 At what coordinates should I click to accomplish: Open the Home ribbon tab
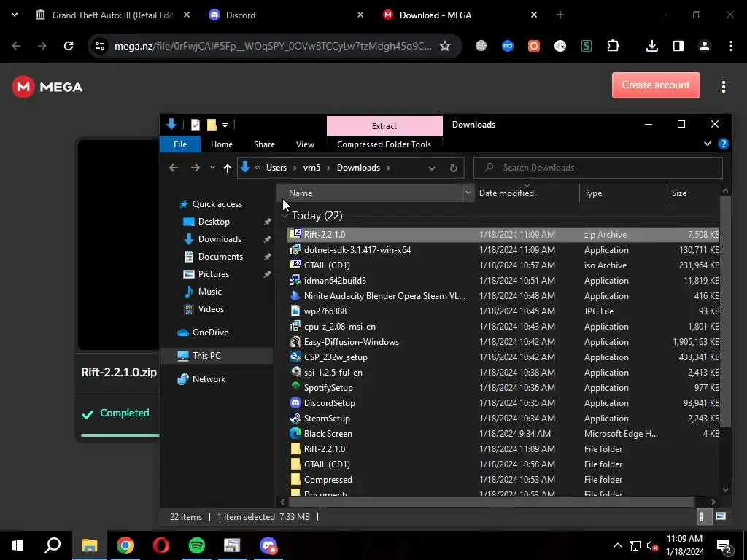point(222,144)
